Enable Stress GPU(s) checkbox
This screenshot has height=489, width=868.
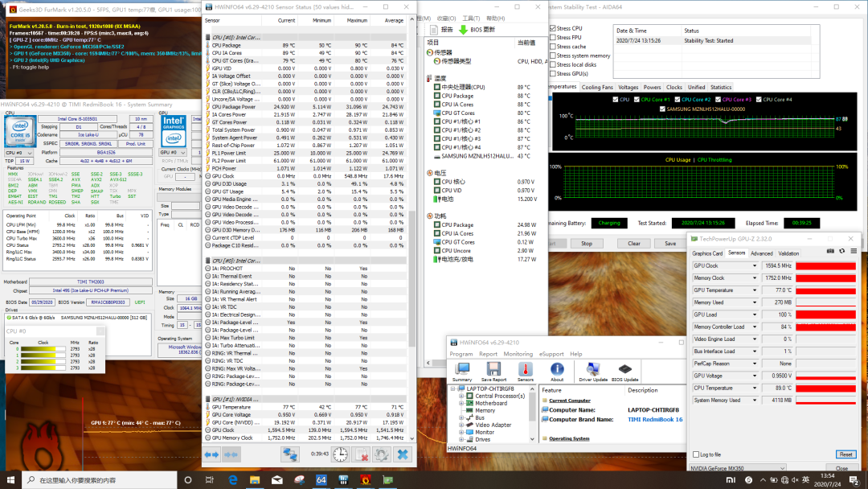tap(553, 73)
